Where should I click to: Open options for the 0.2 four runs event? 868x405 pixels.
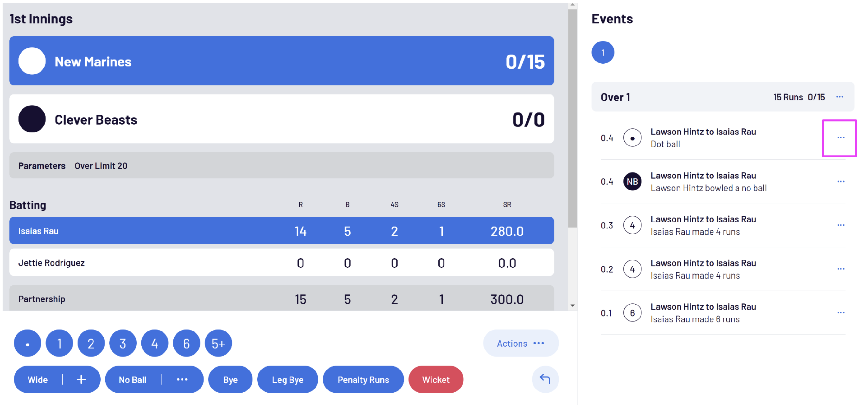coord(840,269)
